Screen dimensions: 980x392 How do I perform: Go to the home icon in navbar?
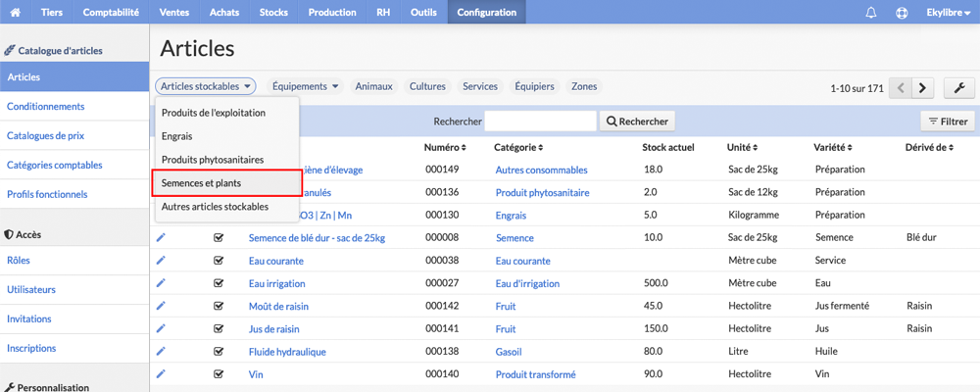coord(16,12)
